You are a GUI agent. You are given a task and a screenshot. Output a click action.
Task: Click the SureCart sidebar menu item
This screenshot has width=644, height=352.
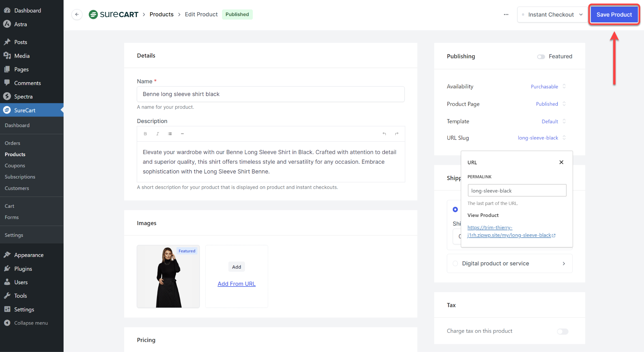pyautogui.click(x=24, y=110)
